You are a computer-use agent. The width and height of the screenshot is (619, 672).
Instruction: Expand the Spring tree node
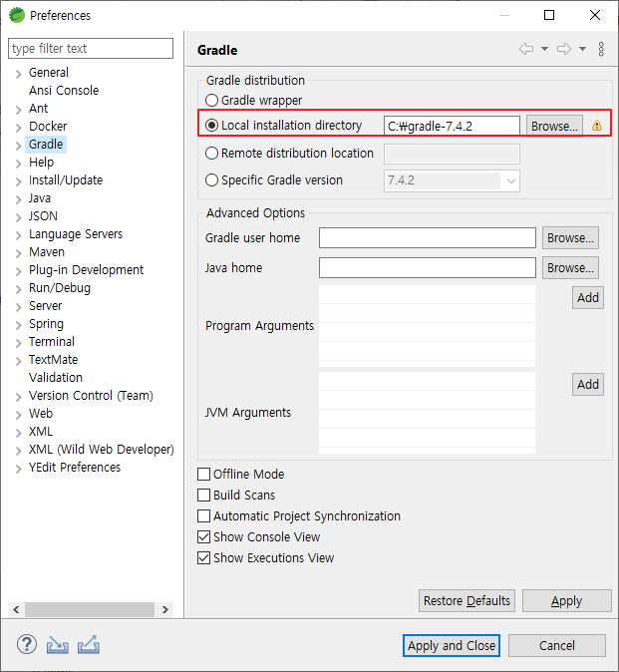coord(18,325)
